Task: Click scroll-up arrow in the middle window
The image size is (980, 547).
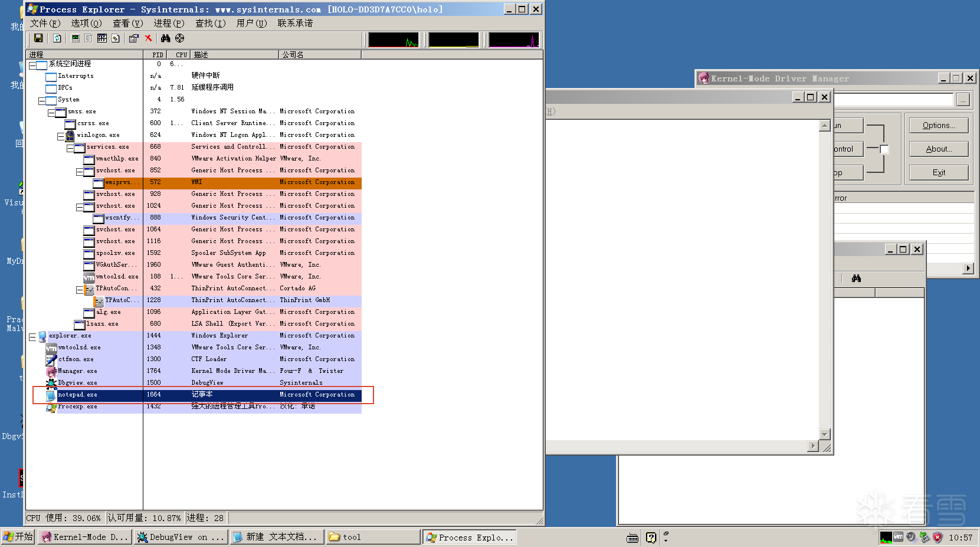Action: (x=825, y=126)
